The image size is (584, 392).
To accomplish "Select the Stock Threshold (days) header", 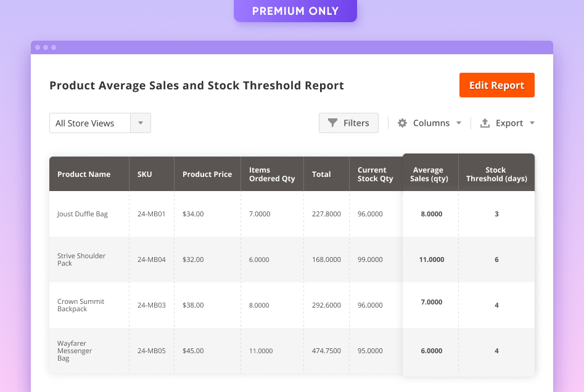I will [496, 174].
